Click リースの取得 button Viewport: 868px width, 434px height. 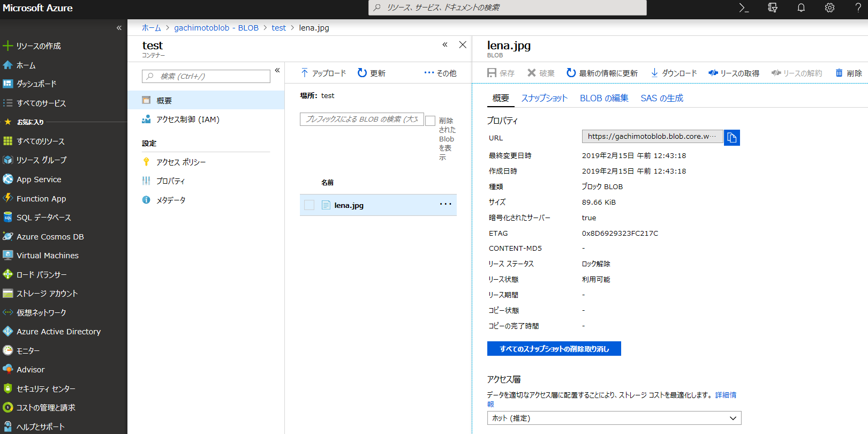(x=734, y=73)
